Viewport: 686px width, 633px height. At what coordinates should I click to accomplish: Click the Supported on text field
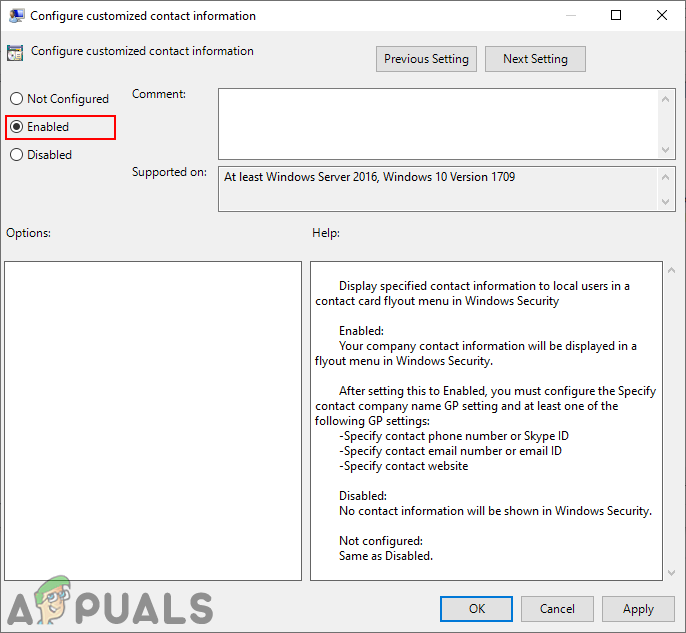click(438, 189)
